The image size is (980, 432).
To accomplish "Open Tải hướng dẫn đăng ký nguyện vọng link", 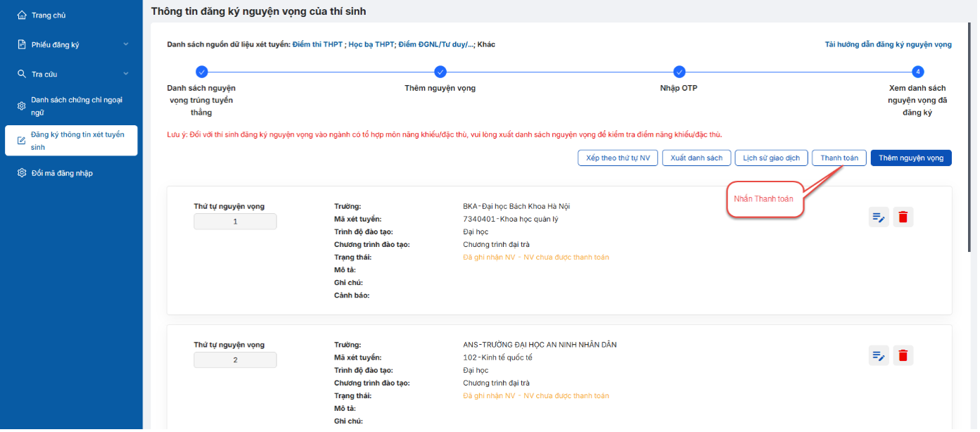I will pyautogui.click(x=888, y=44).
